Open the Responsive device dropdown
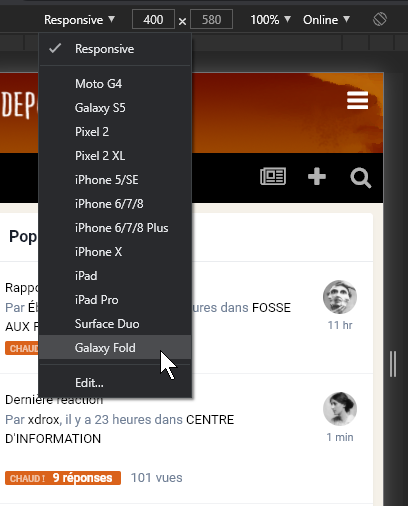This screenshot has height=506, width=408. [x=79, y=20]
